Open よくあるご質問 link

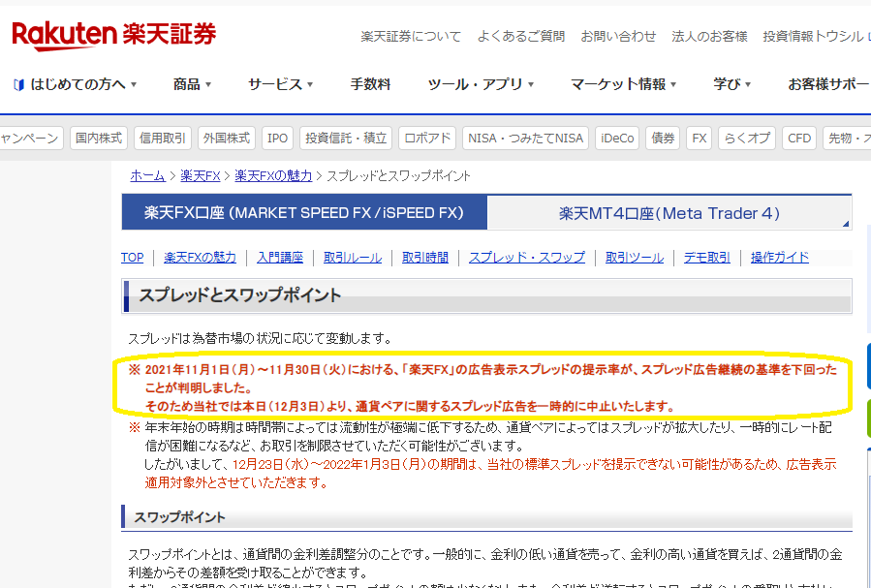click(x=521, y=37)
